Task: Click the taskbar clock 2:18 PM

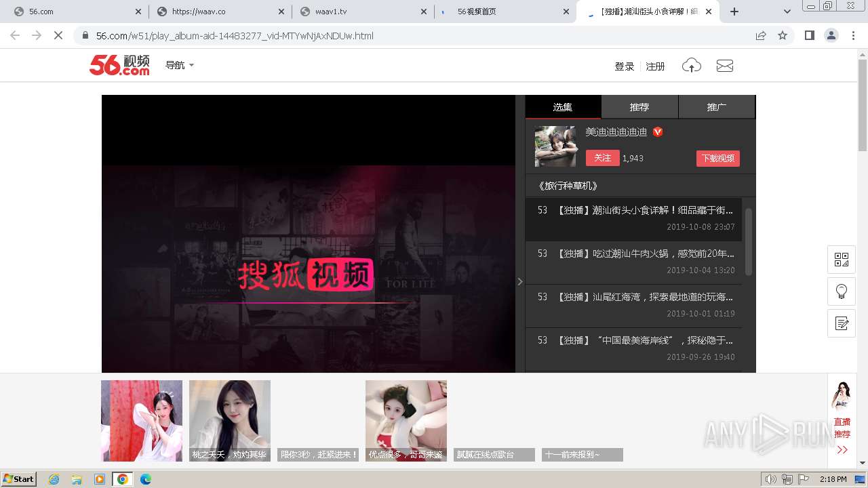Action: tap(833, 479)
